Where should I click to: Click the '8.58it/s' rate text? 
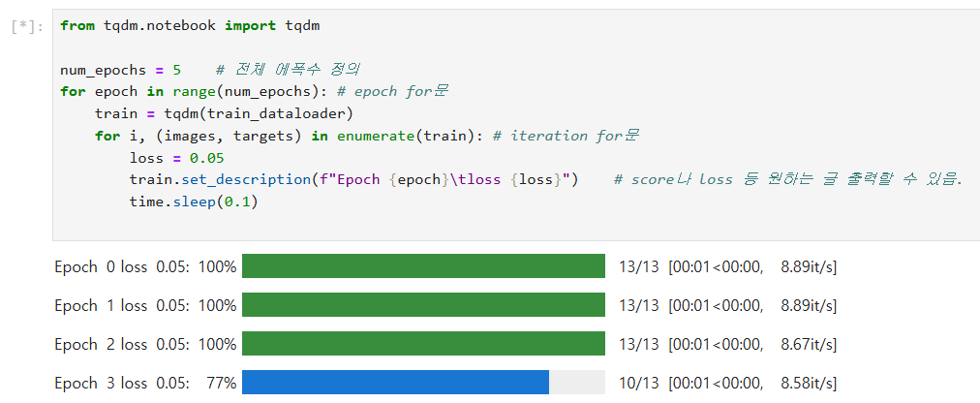(x=809, y=383)
